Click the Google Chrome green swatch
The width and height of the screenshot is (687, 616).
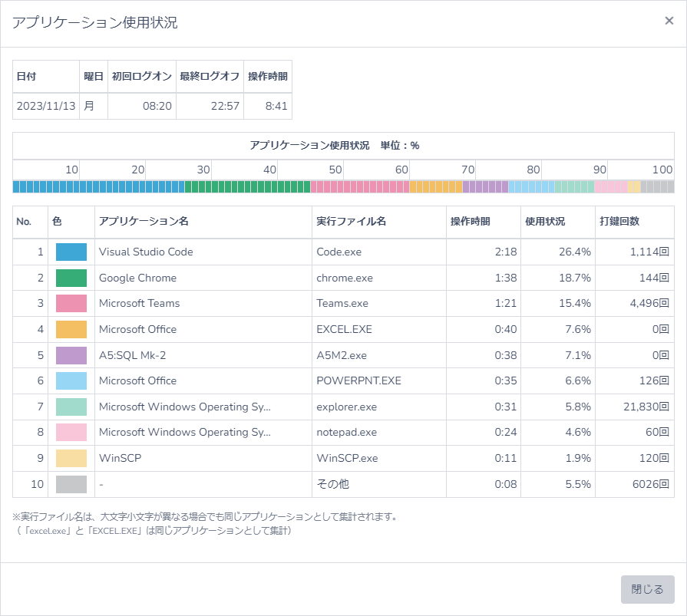coord(71,278)
